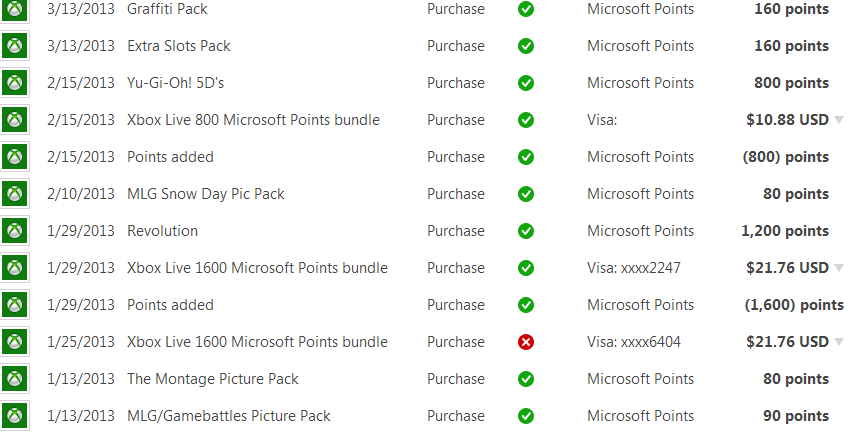Click green checkmark for Extra Slots Pack
853x433 pixels.
pos(526,46)
